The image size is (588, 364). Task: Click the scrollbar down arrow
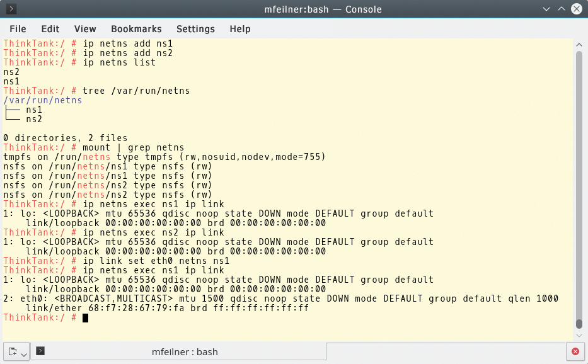click(x=578, y=335)
